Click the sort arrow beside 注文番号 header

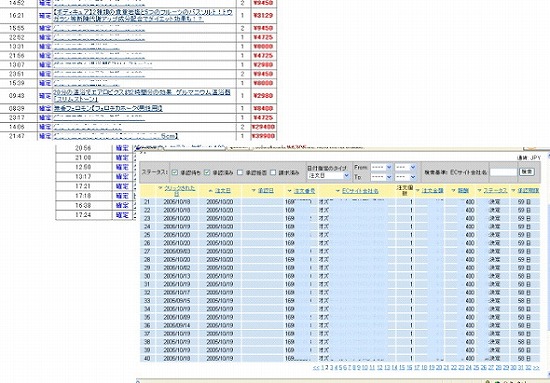pos(289,191)
